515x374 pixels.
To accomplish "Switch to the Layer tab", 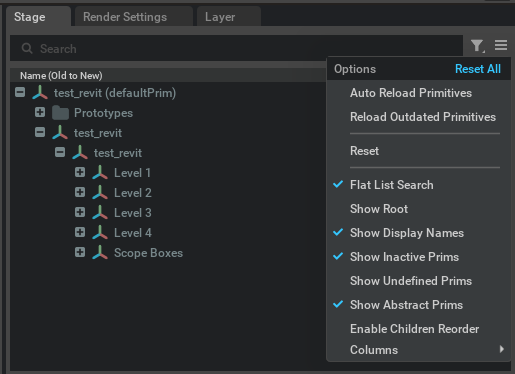I will click(229, 17).
